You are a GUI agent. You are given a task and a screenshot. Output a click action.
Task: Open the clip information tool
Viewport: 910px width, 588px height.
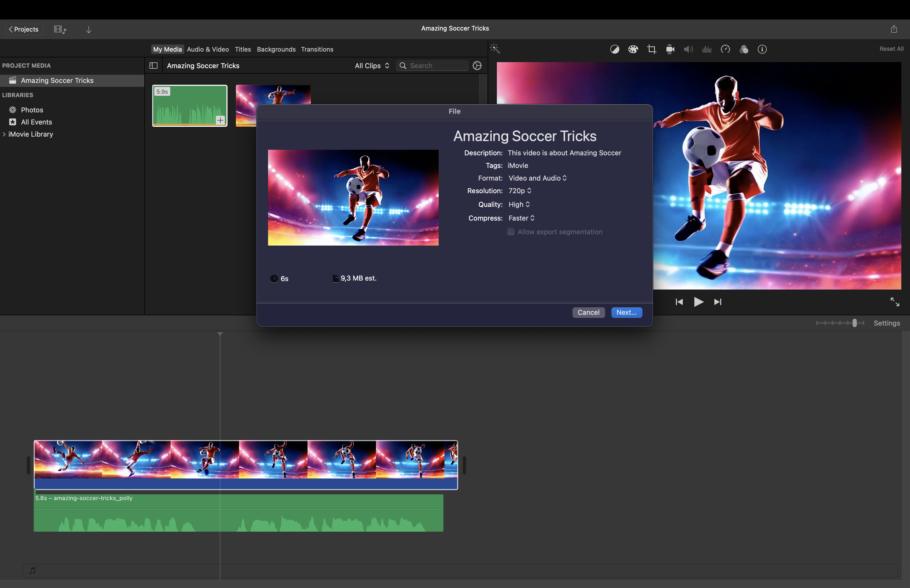click(x=762, y=49)
